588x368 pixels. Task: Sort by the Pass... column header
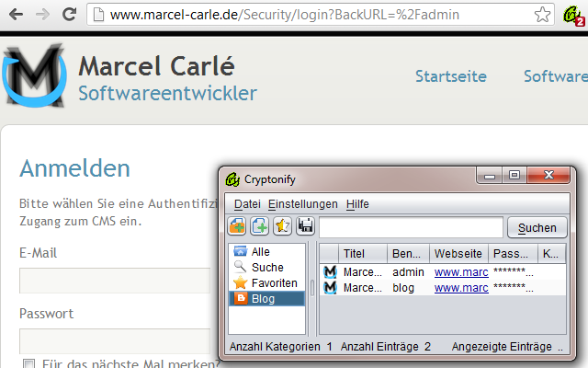coord(513,254)
